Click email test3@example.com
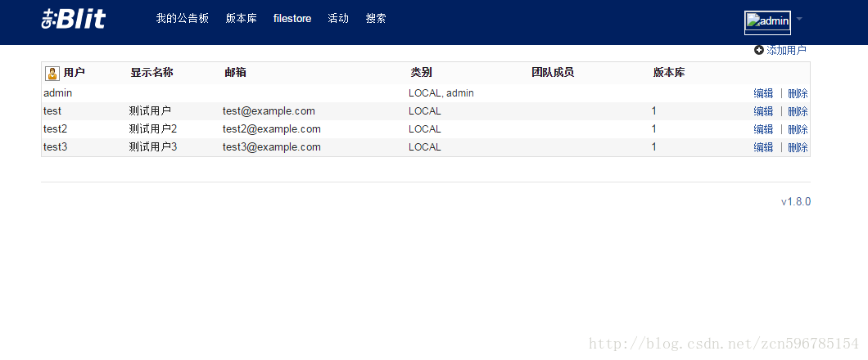Image resolution: width=868 pixels, height=360 pixels. coord(272,146)
